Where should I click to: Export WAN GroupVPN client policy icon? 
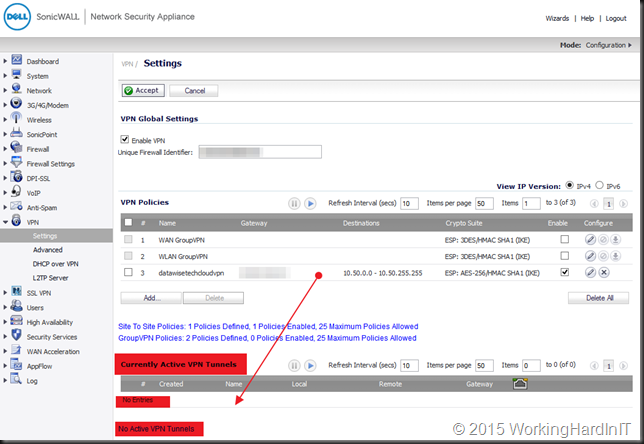(x=615, y=239)
